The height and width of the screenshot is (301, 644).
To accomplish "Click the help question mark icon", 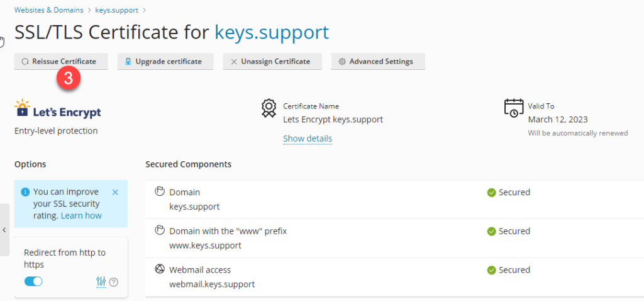I will point(114,282).
